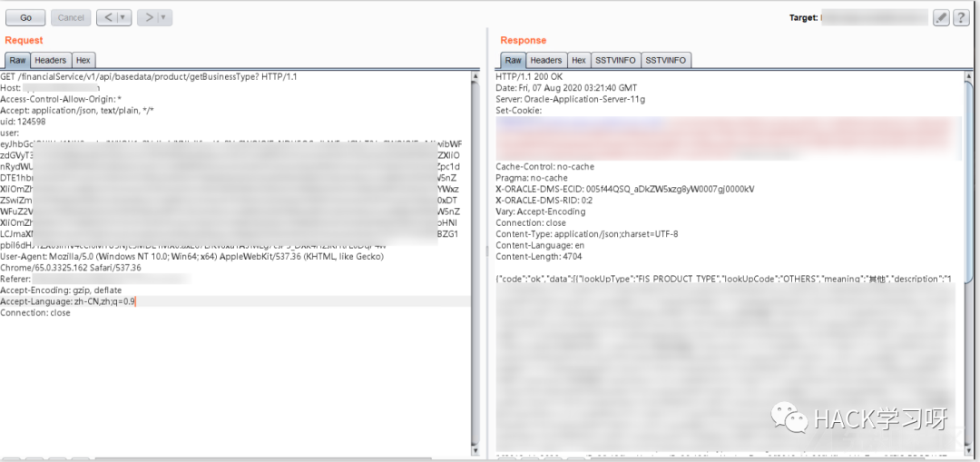Go forward to next request in history
980x462 pixels.
coord(148,17)
